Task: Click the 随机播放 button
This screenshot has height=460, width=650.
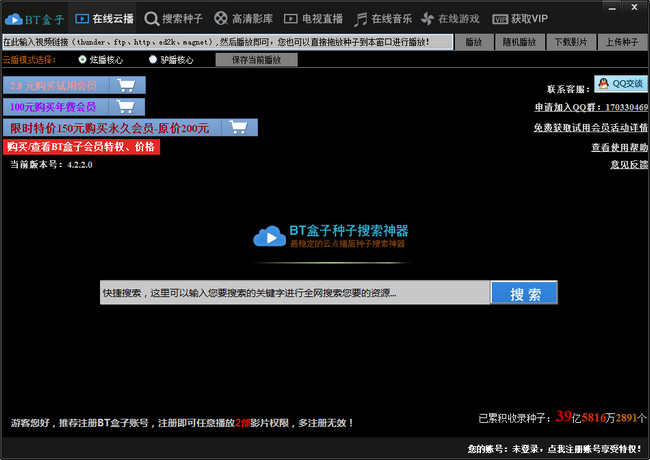Action: coord(519,42)
